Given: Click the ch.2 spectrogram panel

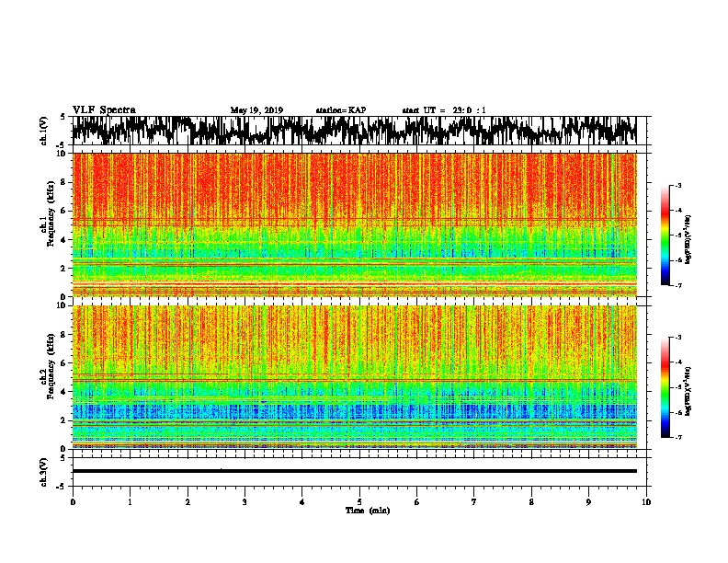Looking at the screenshot, I should (x=354, y=377).
